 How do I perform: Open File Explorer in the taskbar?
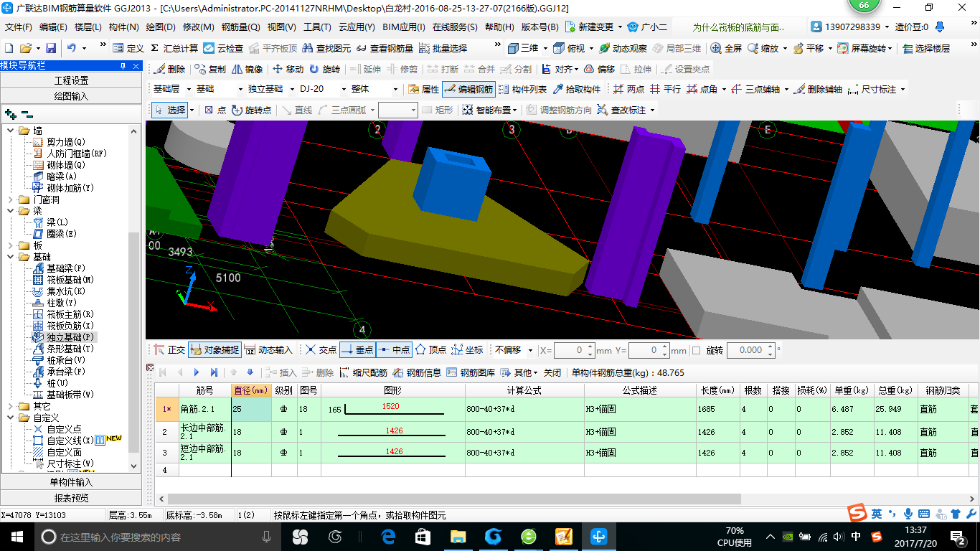pos(458,536)
